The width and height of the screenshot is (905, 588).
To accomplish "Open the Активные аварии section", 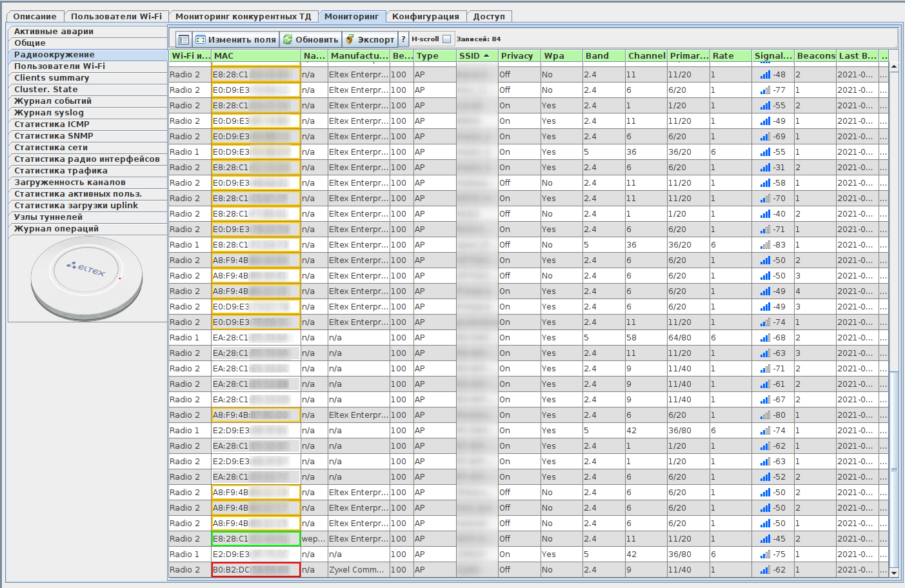I will pos(54,32).
